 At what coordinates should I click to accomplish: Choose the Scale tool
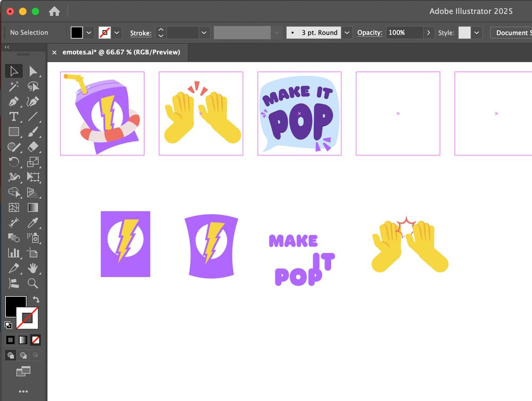coord(33,162)
